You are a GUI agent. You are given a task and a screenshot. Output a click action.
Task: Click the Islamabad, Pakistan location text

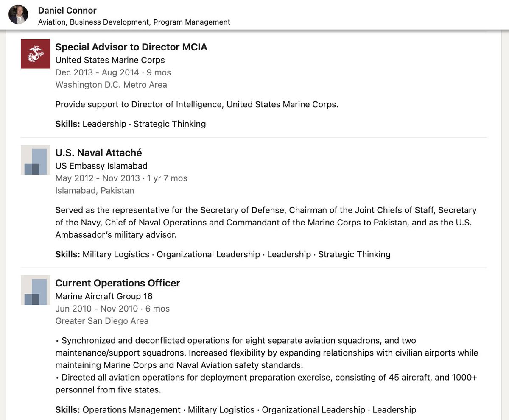[x=95, y=191]
